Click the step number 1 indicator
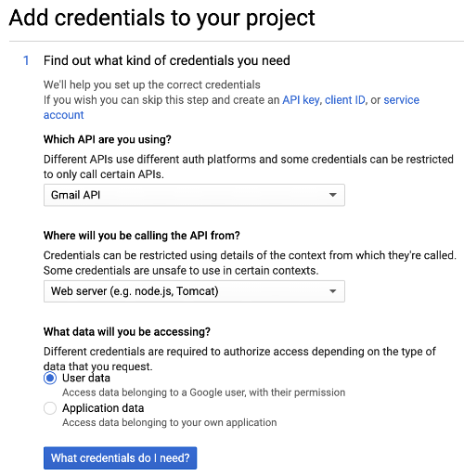The width and height of the screenshot is (464, 476). [26, 60]
